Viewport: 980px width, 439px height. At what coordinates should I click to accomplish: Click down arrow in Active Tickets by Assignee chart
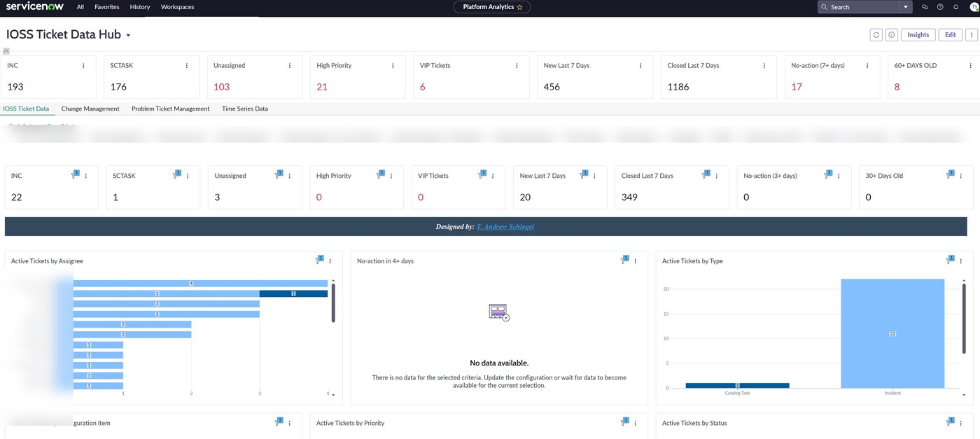(333, 395)
